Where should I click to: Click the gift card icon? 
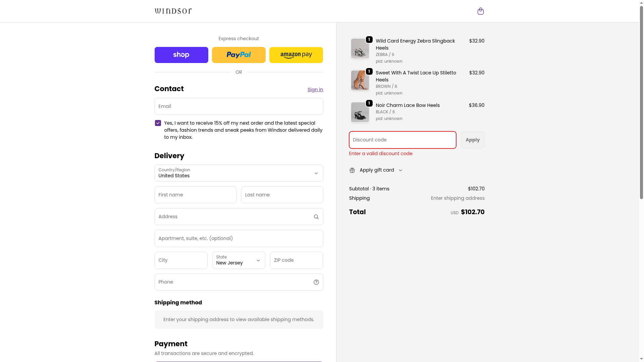click(x=352, y=170)
